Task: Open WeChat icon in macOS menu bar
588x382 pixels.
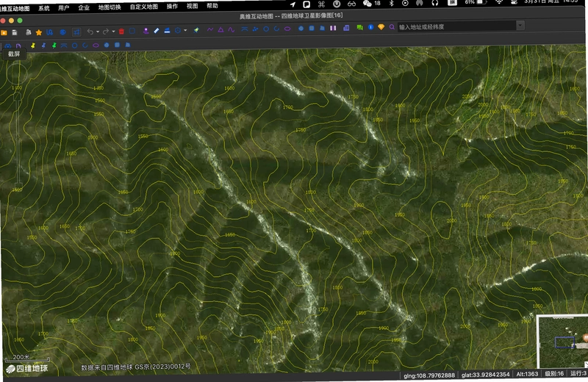Action: [367, 4]
